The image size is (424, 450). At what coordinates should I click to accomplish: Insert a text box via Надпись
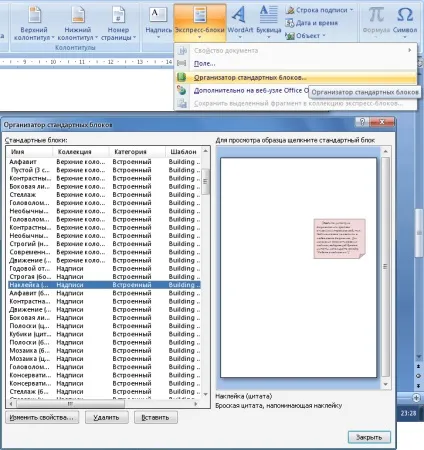click(158, 23)
